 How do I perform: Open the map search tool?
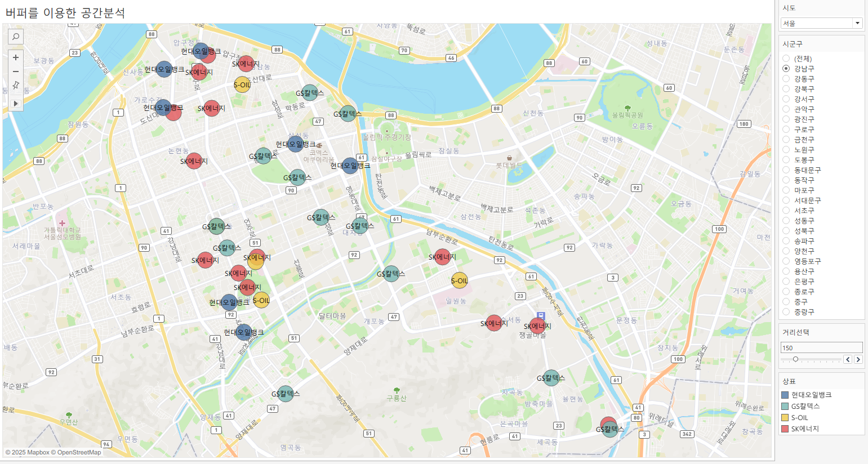coord(16,37)
